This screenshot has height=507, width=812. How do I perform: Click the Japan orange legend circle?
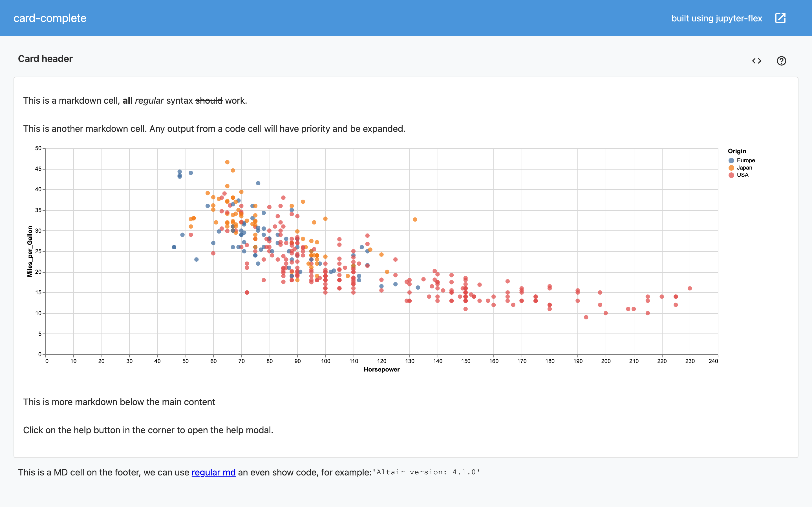731,168
